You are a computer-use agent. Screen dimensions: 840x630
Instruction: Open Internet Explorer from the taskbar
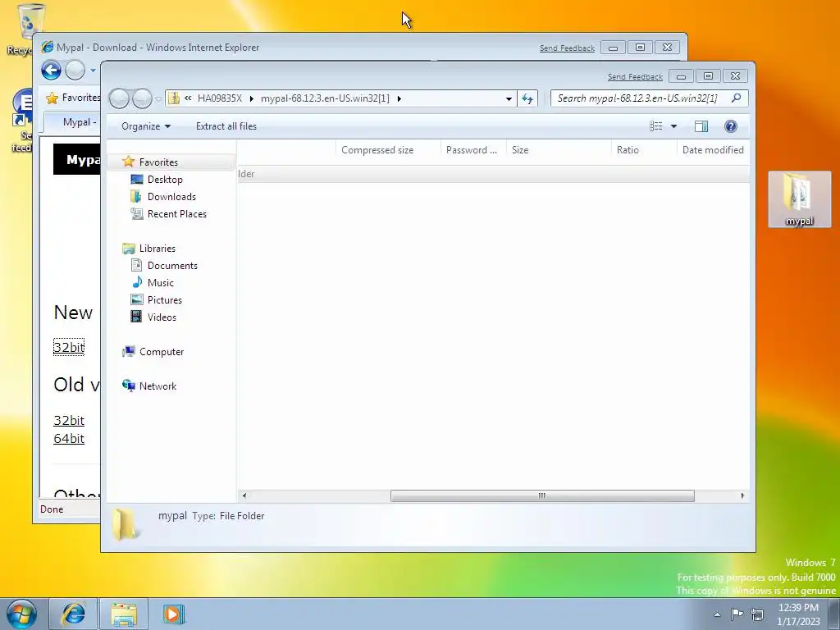click(73, 614)
